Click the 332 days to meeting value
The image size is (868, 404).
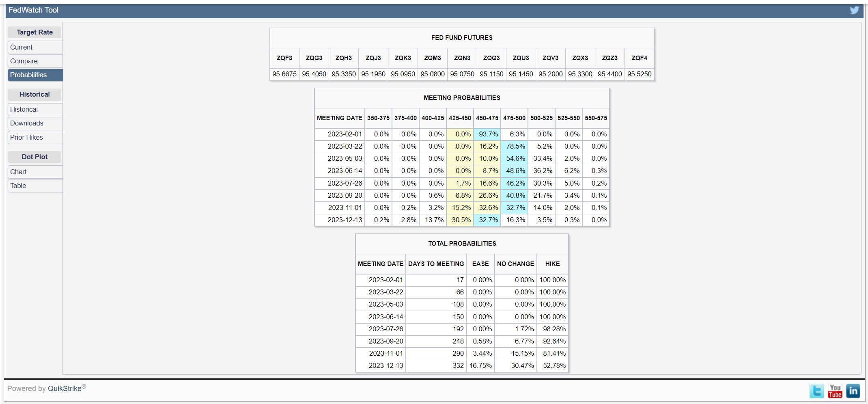pyautogui.click(x=436, y=365)
